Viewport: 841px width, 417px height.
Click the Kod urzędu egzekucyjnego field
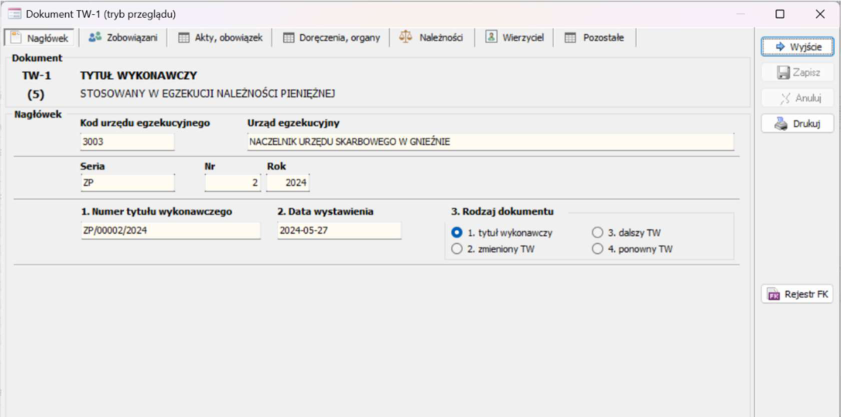tap(128, 142)
